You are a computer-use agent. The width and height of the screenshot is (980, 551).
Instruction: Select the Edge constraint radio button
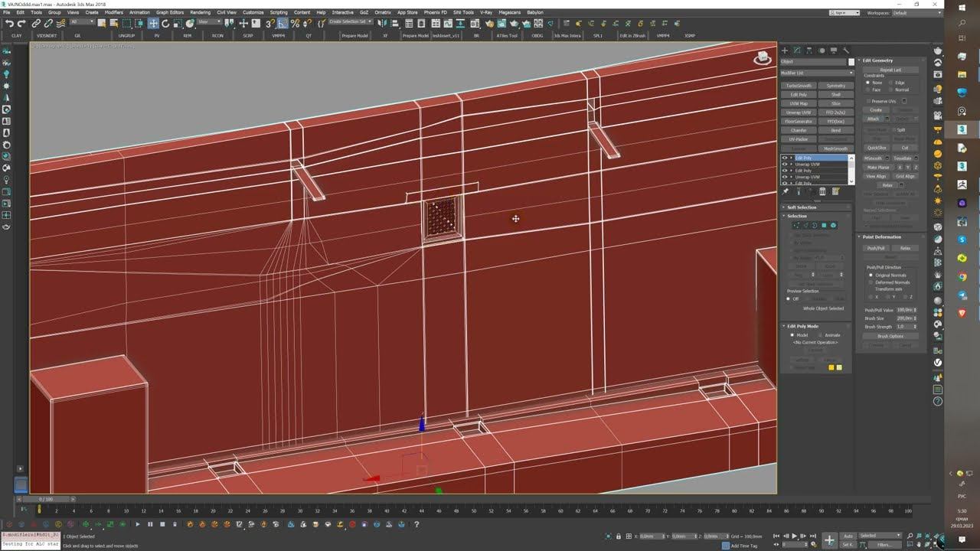click(890, 83)
